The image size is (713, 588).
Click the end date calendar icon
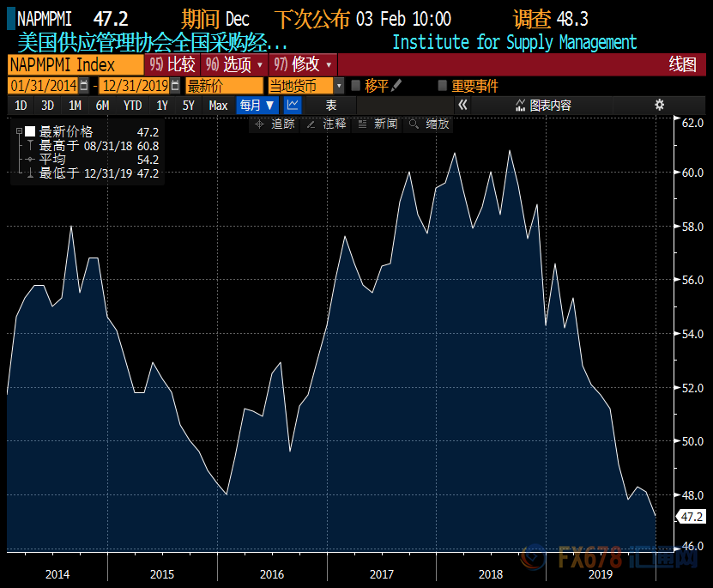175,85
